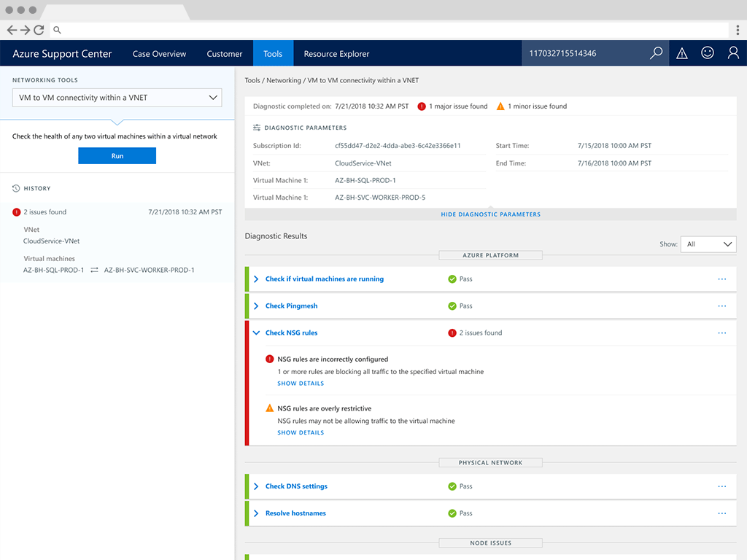Click the smiley feedback icon
The width and height of the screenshot is (747, 560).
coord(708,52)
